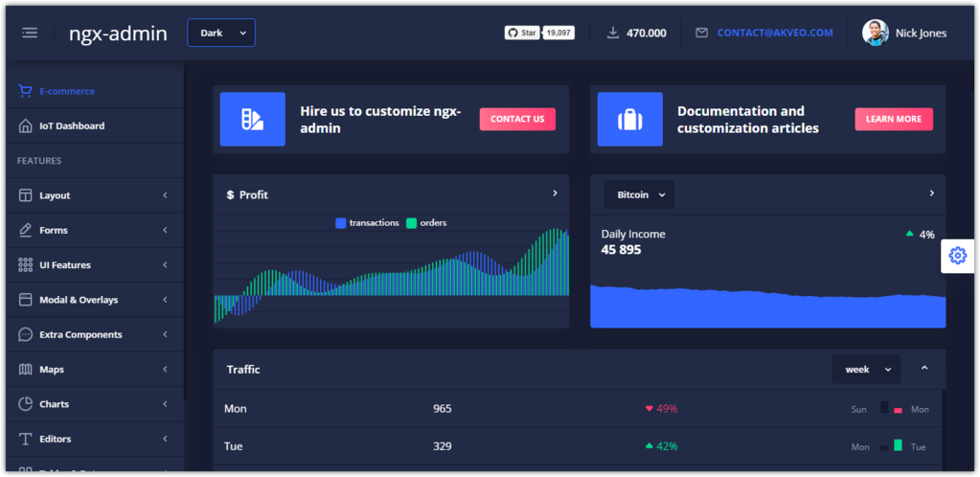Expand the Modal & Overlays chevron
The image size is (980, 477).
pos(165,300)
